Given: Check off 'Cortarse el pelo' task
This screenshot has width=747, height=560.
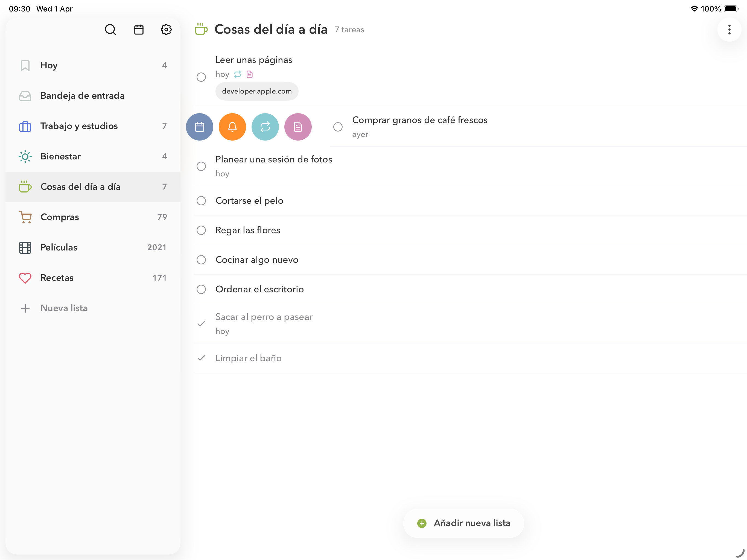Looking at the screenshot, I should [x=201, y=201].
